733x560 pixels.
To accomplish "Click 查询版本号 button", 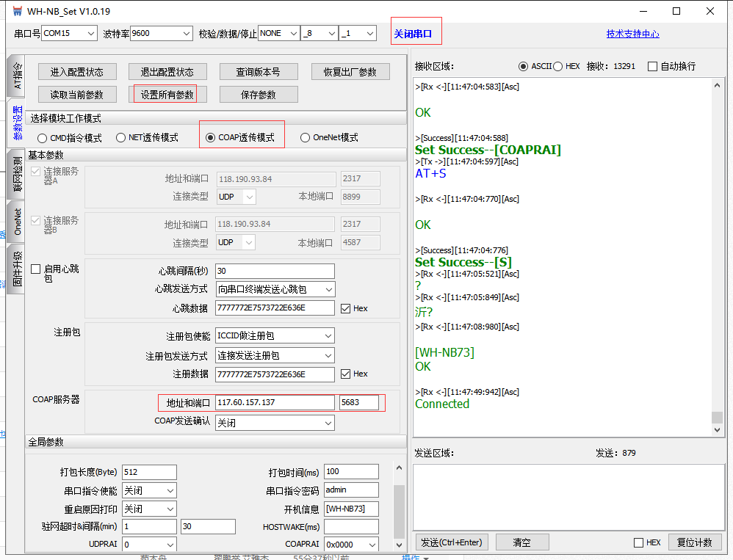I will (259, 72).
